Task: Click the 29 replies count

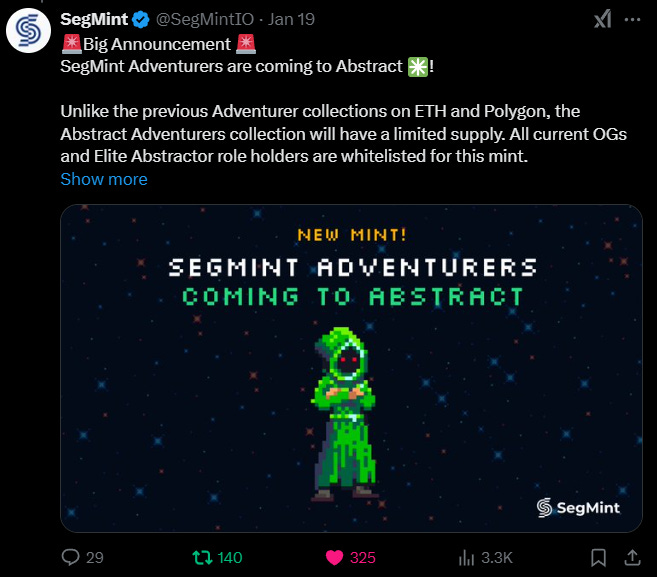Action: [x=95, y=558]
